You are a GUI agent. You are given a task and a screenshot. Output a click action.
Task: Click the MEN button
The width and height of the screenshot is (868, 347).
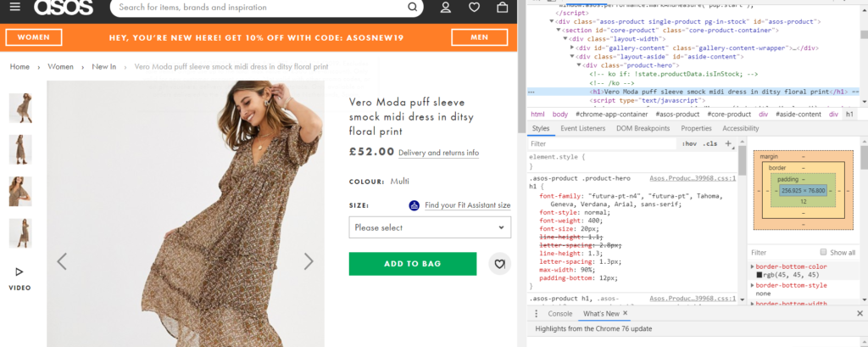[x=480, y=37]
